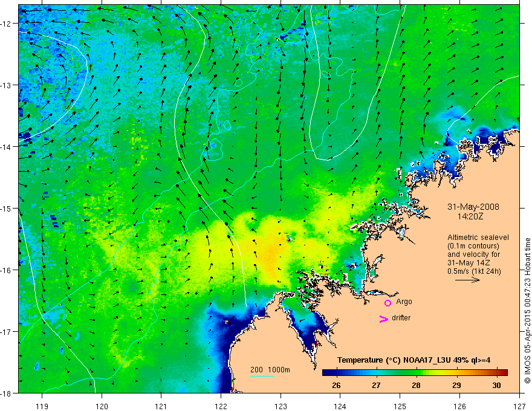Click latitude axis label -15
532x411 pixels.
[7, 209]
